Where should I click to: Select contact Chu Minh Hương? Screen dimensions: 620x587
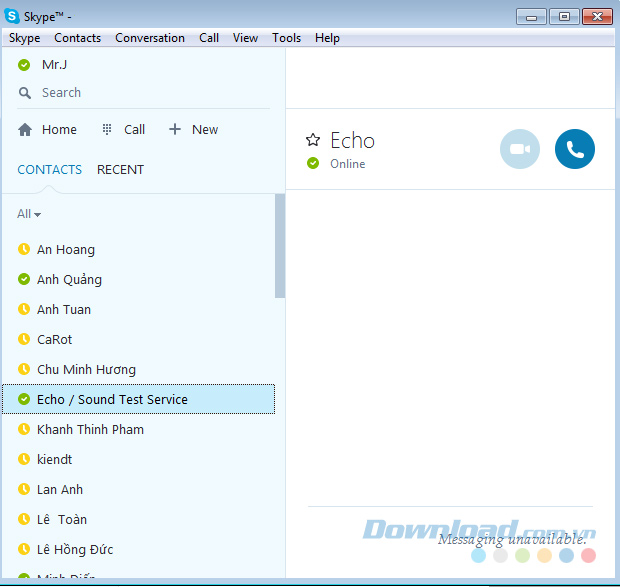pos(138,370)
